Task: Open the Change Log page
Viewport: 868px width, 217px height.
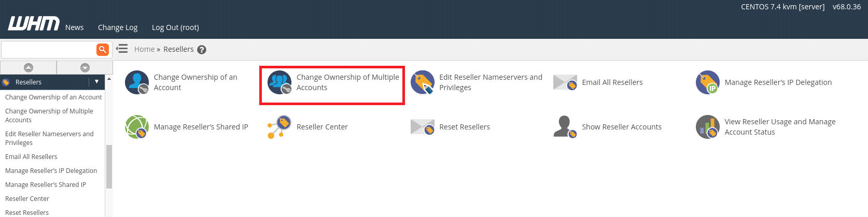Action: (118, 27)
